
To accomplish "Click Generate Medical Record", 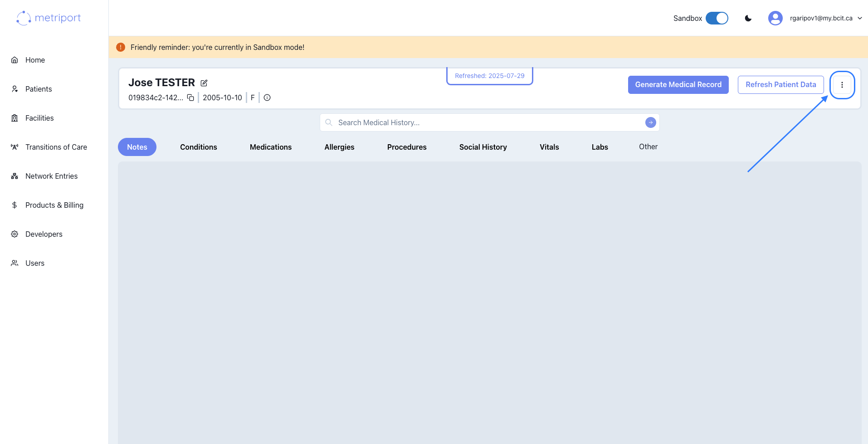I will [678, 84].
